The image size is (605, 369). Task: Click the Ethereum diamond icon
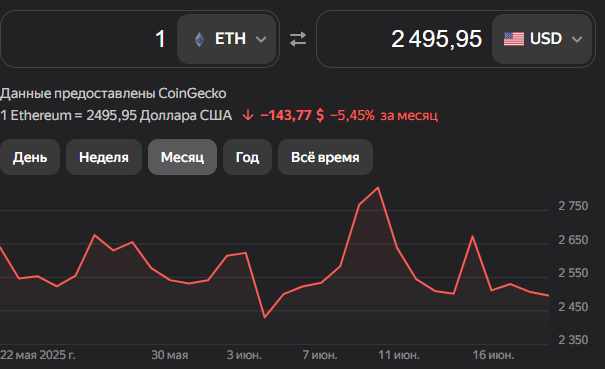click(199, 39)
